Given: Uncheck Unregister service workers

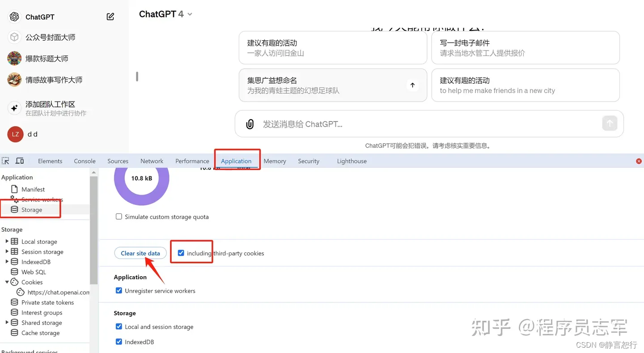Looking at the screenshot, I should [x=119, y=290].
